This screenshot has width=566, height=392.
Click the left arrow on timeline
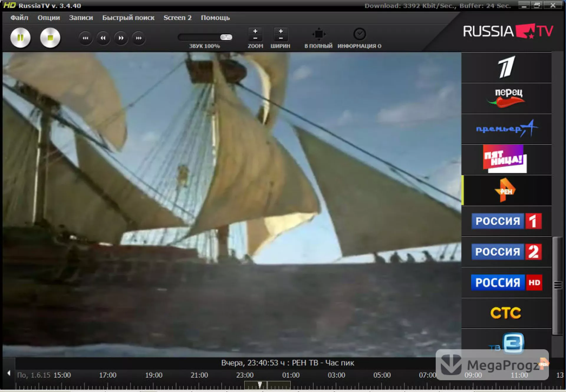click(9, 373)
